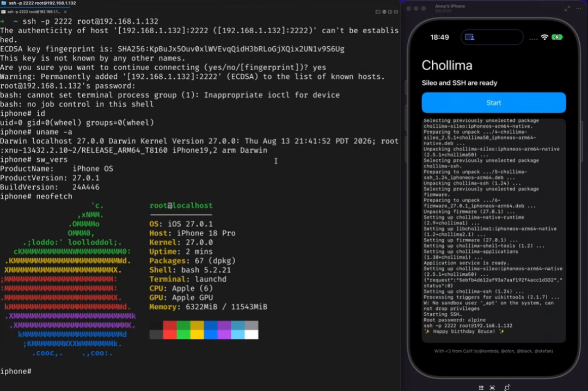Click the "Uptime: 2 mins" neofetch line
588x391 pixels.
tap(181, 252)
